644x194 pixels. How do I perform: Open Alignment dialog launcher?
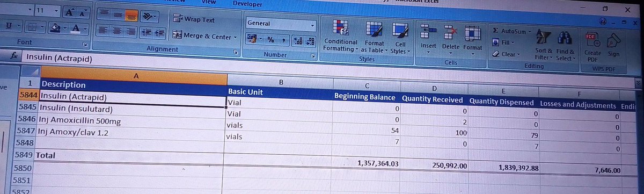(236, 52)
